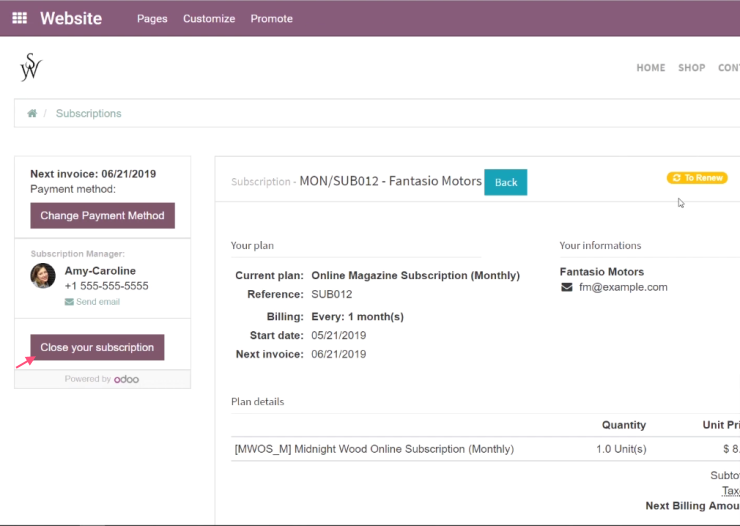Open the Promote menu
This screenshot has height=526, width=740.
click(x=271, y=18)
